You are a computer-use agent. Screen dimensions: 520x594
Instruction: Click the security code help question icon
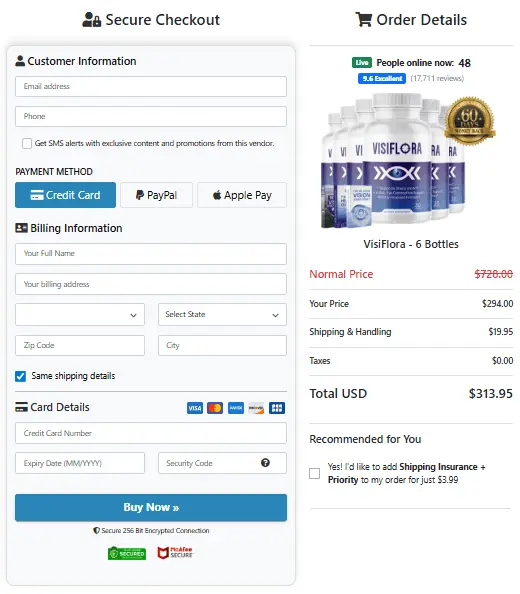pyautogui.click(x=265, y=463)
